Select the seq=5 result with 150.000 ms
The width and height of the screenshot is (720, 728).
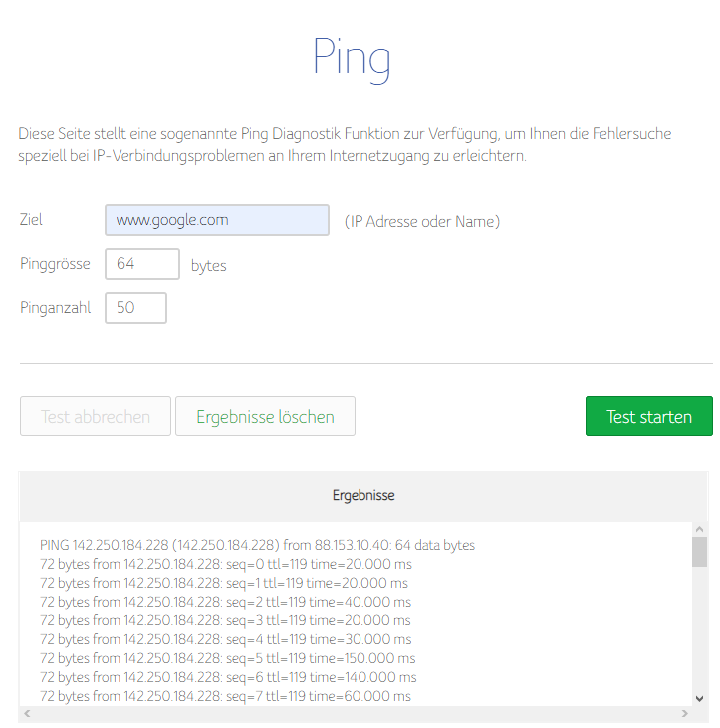pyautogui.click(x=227, y=658)
